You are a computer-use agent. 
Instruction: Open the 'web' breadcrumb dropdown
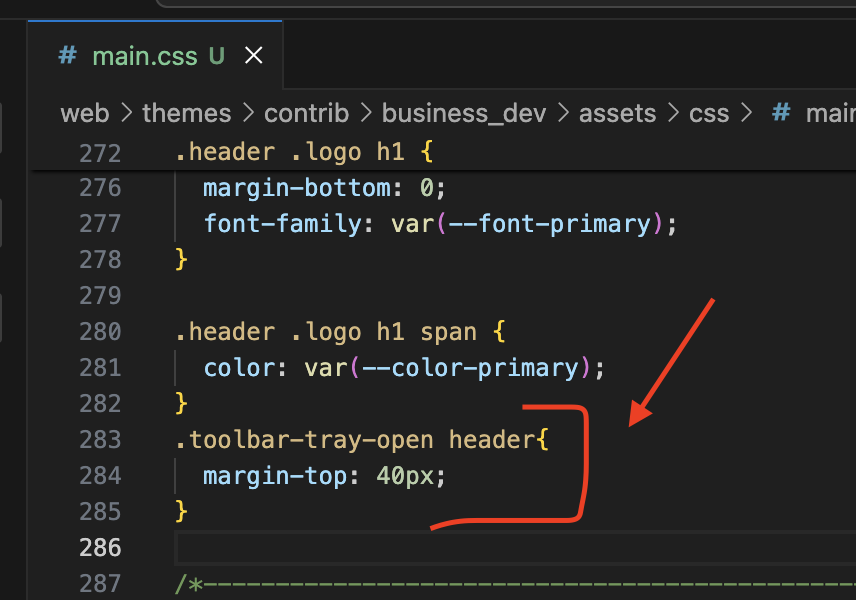(x=85, y=113)
